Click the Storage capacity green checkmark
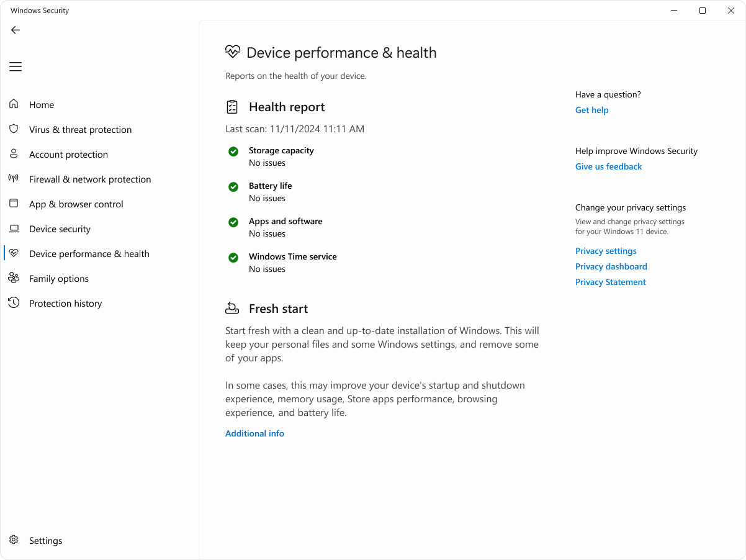Screen dimensions: 746x560 pyautogui.click(x=233, y=151)
